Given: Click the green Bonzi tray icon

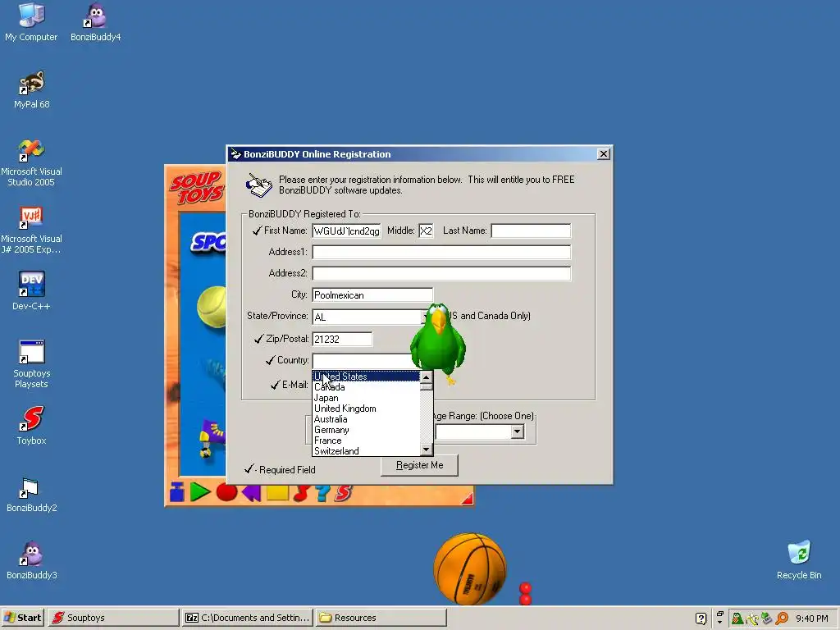Looking at the screenshot, I should click(737, 619).
